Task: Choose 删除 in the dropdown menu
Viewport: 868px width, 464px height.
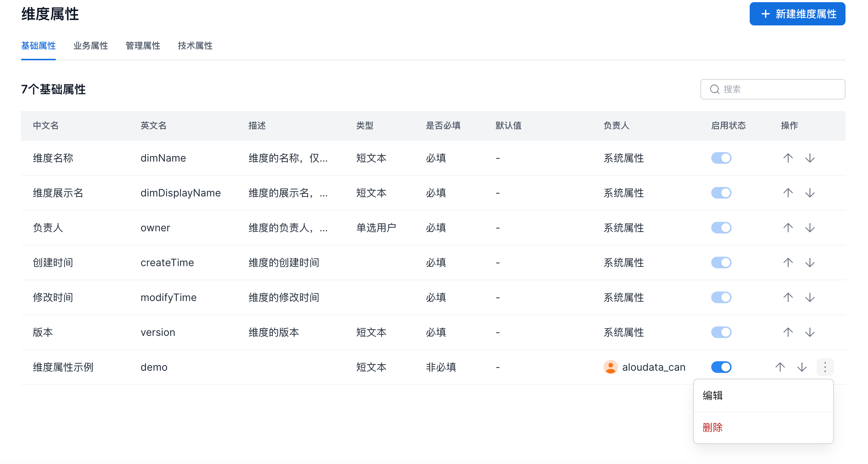Action: [x=713, y=427]
